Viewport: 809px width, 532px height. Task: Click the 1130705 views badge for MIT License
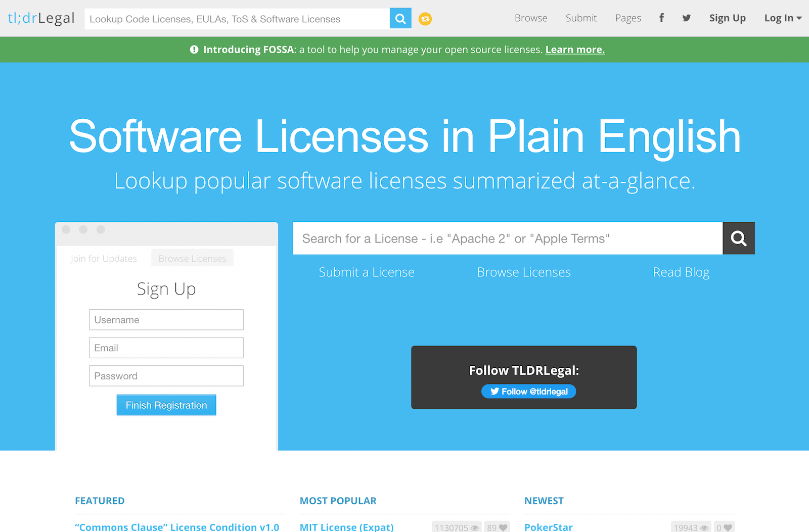[x=457, y=527]
